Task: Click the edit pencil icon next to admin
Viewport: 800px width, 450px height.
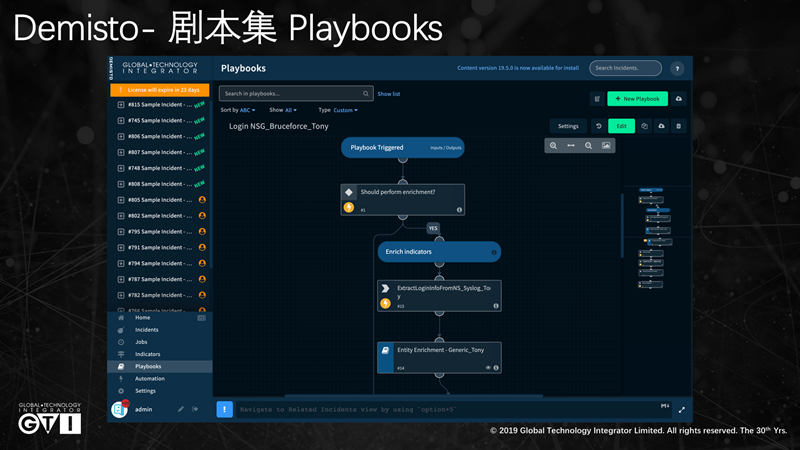Action: [x=181, y=409]
